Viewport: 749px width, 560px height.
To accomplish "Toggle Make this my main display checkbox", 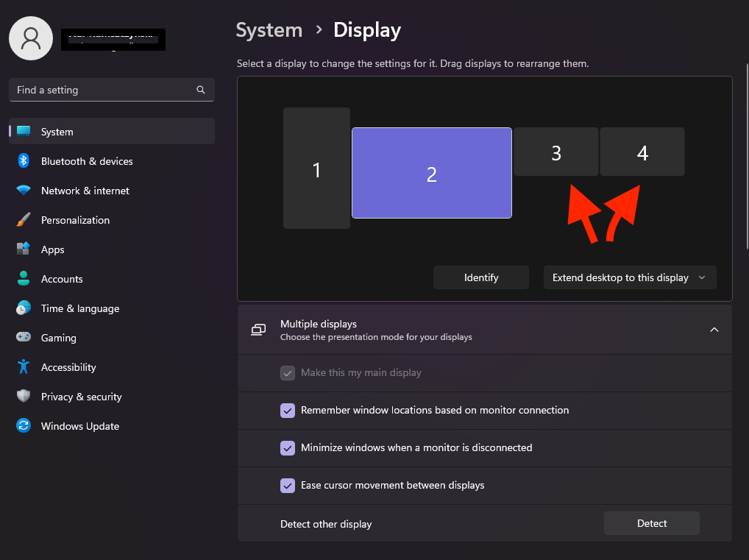I will 288,372.
